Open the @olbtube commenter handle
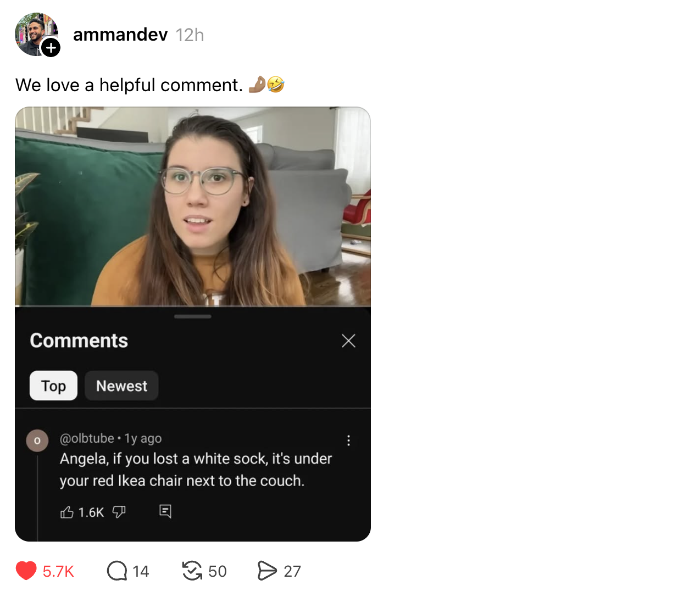The height and width of the screenshot is (591, 700). [x=87, y=438]
